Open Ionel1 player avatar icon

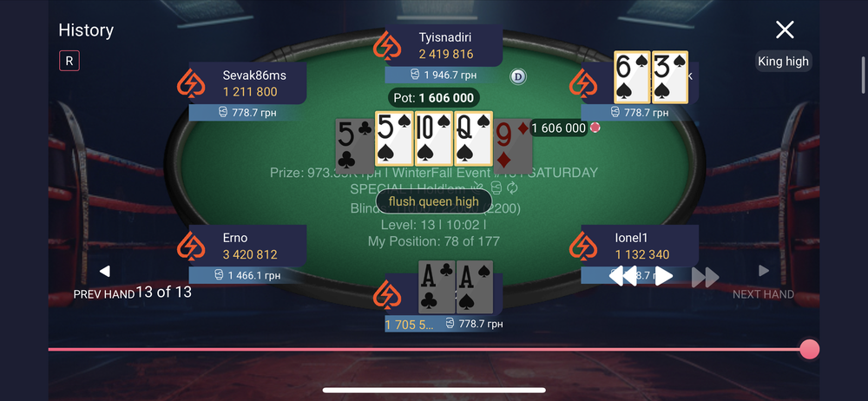[583, 246]
